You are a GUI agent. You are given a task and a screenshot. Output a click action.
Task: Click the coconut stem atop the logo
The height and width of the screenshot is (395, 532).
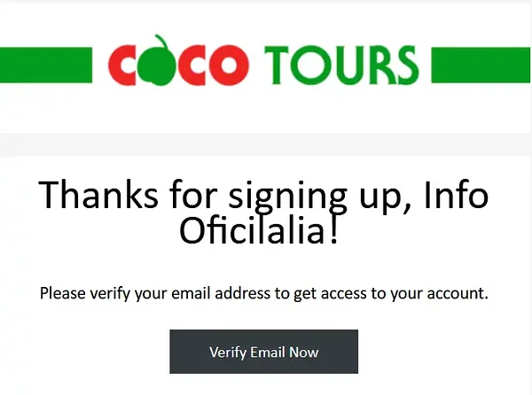(162, 43)
